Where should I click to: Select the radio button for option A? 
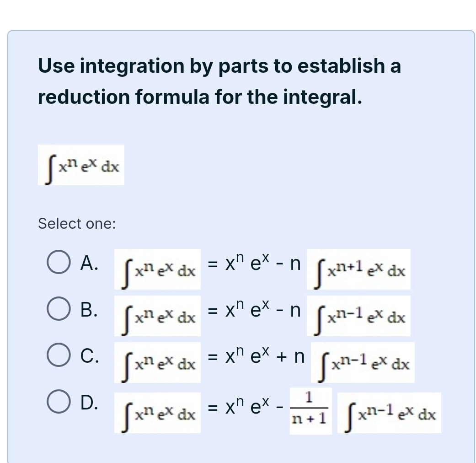pyautogui.click(x=59, y=263)
